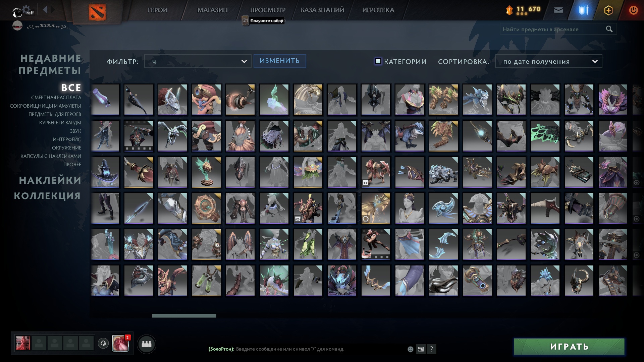Select the blue witch hat item thumbnail

(105, 172)
